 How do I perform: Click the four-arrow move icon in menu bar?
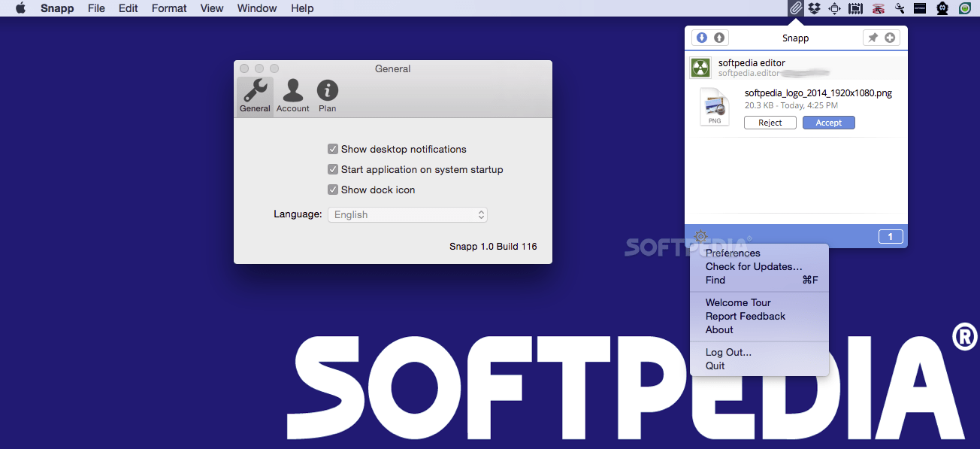pyautogui.click(x=834, y=8)
